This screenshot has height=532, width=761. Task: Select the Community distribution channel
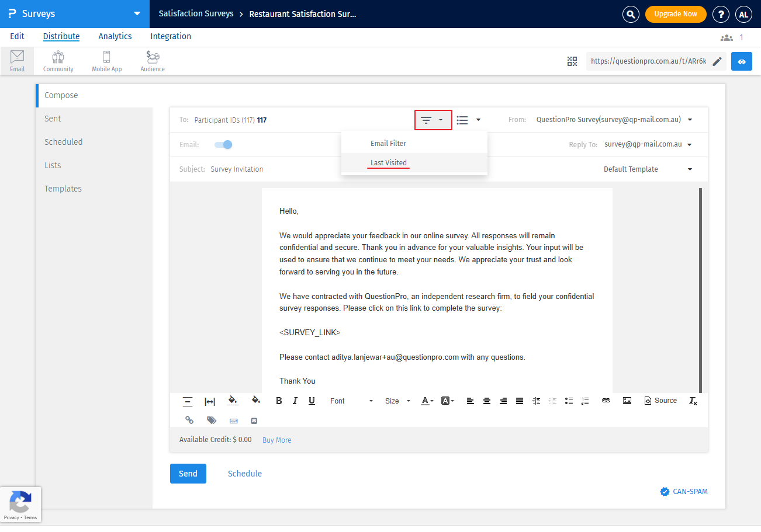coord(57,60)
